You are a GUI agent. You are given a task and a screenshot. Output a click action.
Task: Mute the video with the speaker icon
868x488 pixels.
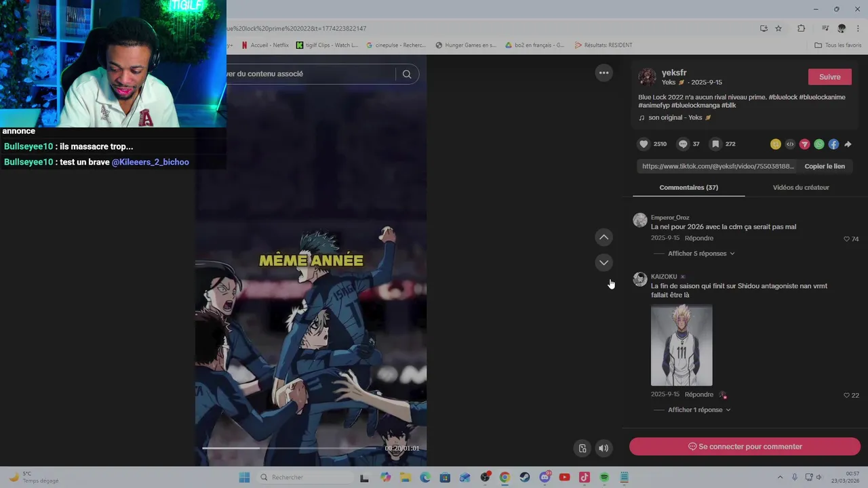pos(604,448)
